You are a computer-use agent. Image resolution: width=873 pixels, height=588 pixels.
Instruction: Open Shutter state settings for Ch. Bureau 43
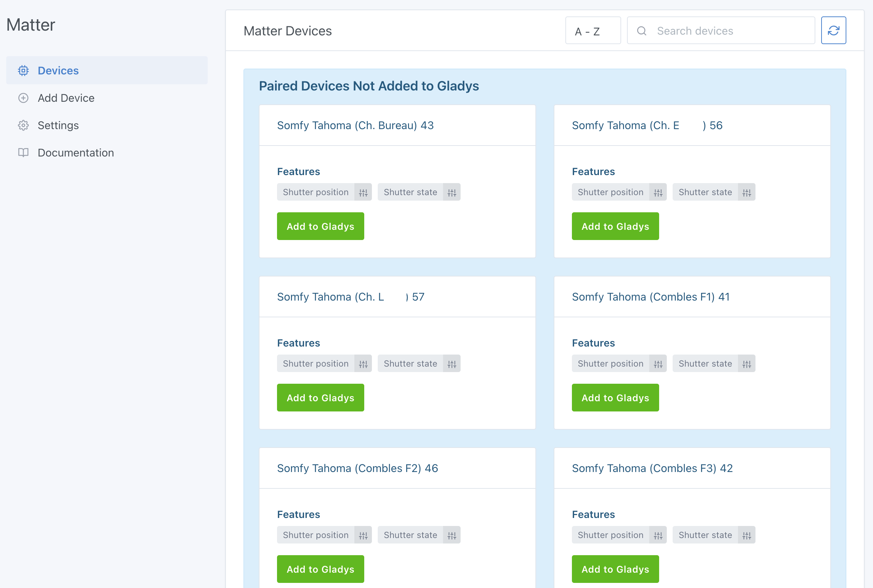(x=452, y=192)
